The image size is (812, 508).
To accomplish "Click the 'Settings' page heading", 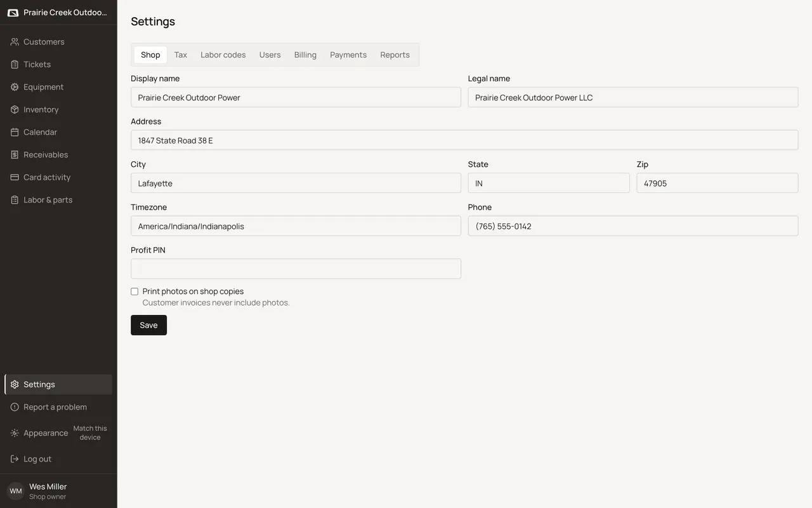I will pos(153,22).
